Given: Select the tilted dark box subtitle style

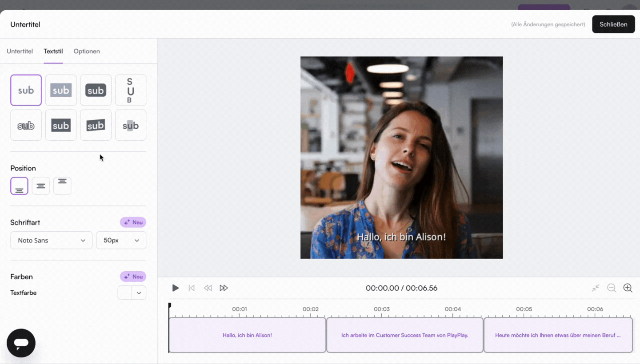Looking at the screenshot, I should [x=96, y=125].
